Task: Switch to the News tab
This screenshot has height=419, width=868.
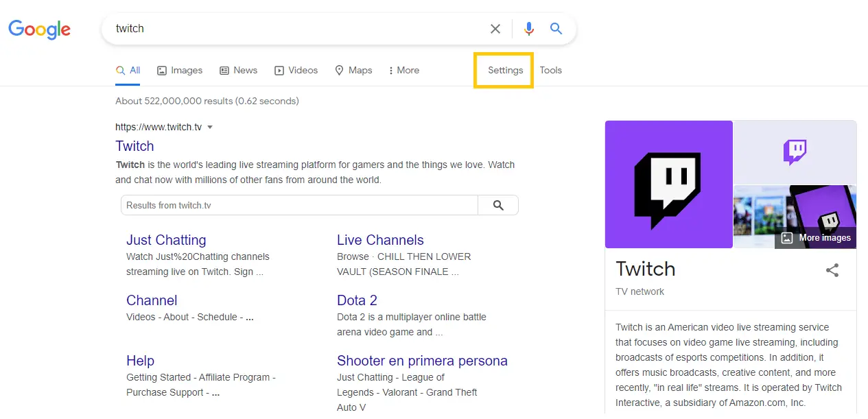Action: 238,70
